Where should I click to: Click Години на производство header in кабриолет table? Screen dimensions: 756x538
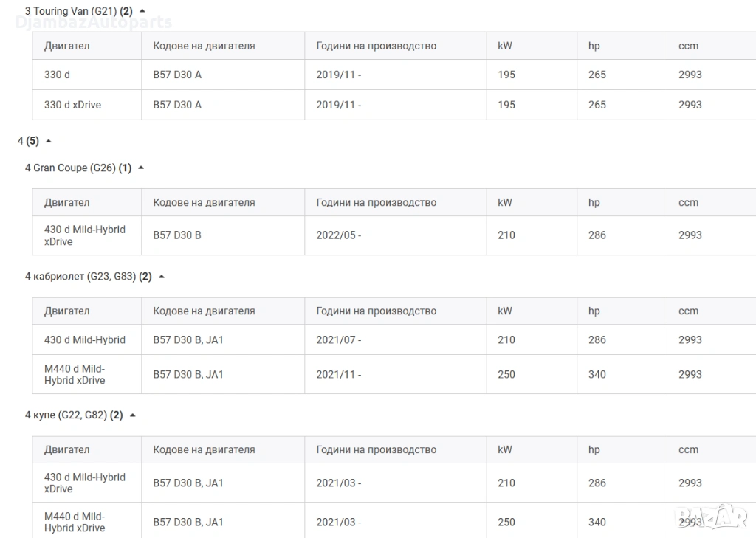tap(376, 311)
